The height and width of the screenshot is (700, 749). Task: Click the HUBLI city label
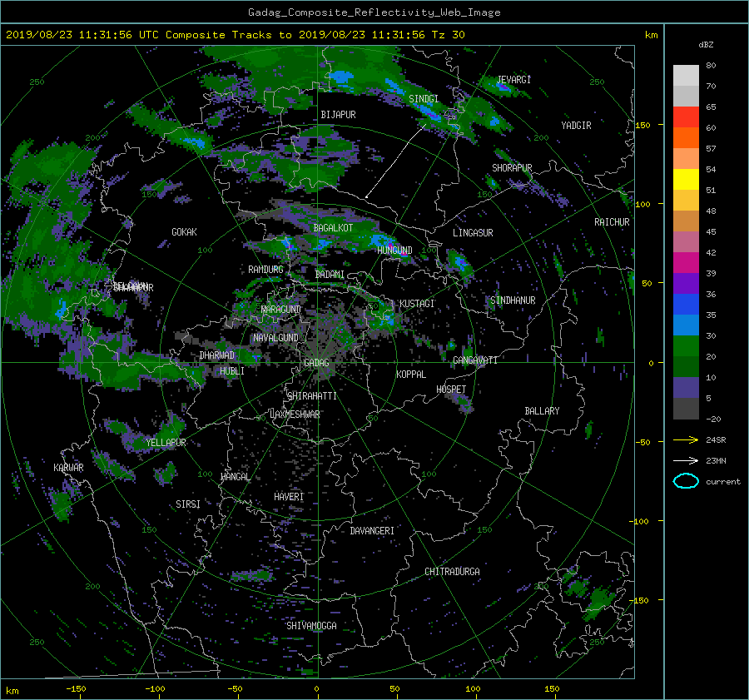coord(232,370)
